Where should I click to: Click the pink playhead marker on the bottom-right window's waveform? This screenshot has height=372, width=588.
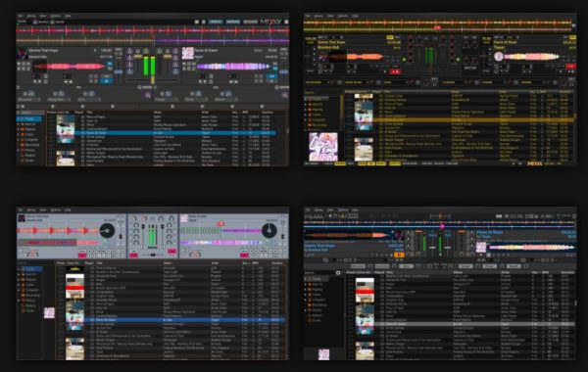point(442,226)
